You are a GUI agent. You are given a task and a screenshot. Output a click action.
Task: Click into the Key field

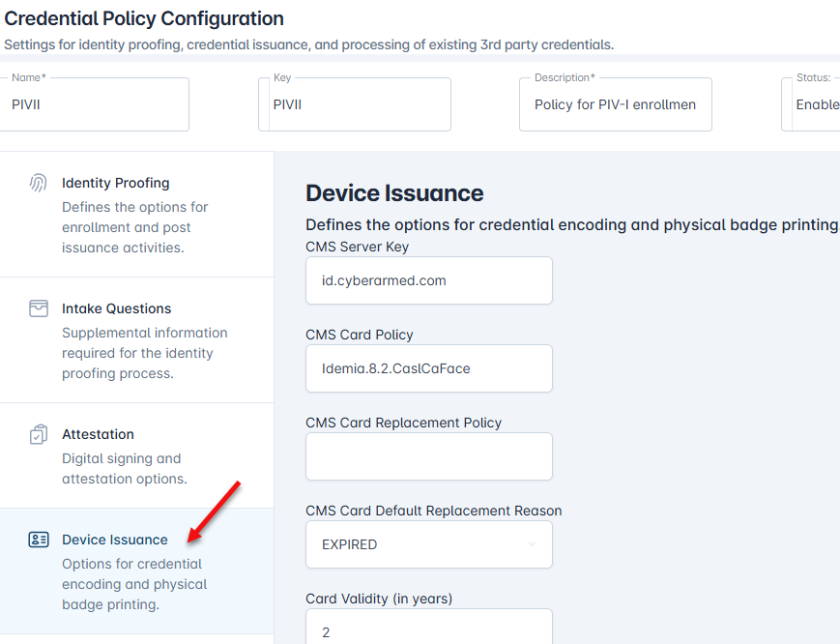(355, 104)
